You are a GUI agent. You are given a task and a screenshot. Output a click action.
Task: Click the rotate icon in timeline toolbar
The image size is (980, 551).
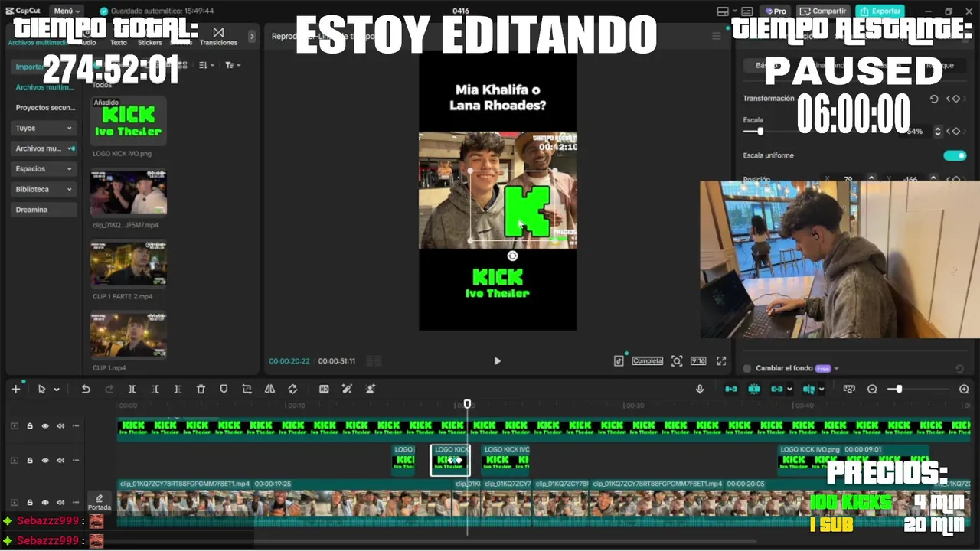pyautogui.click(x=292, y=389)
